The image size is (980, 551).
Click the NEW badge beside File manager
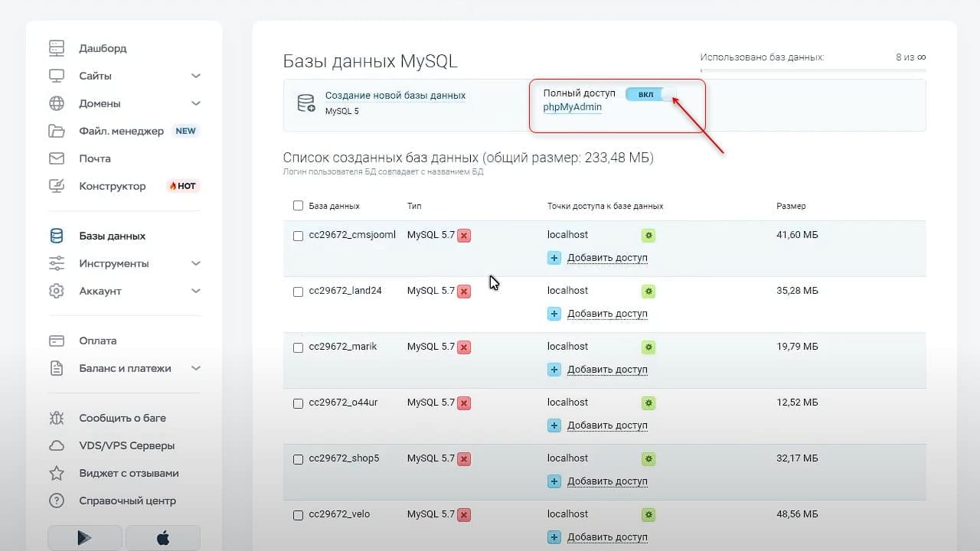coord(185,131)
